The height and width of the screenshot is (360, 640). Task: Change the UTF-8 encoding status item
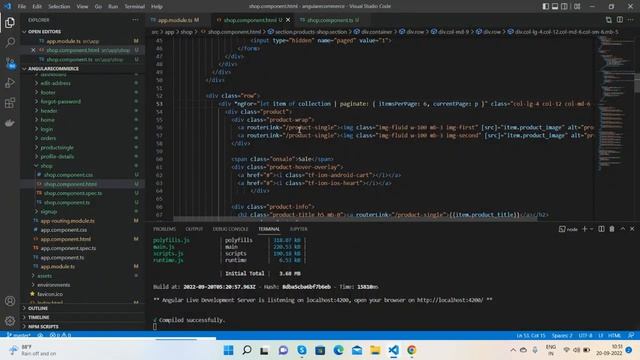pyautogui.click(x=585, y=335)
